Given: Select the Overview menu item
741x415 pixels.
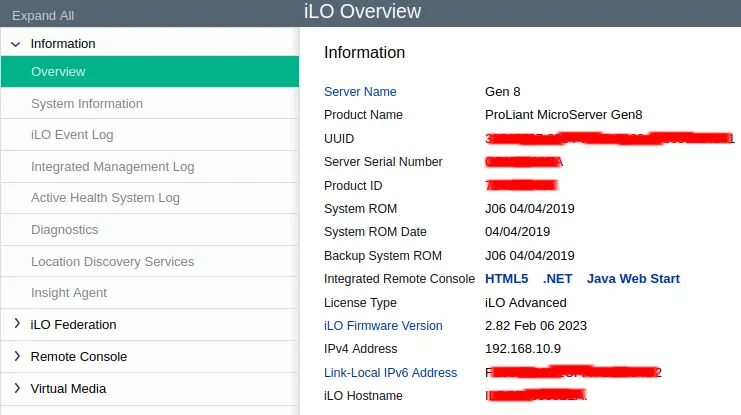Looking at the screenshot, I should 150,71.
